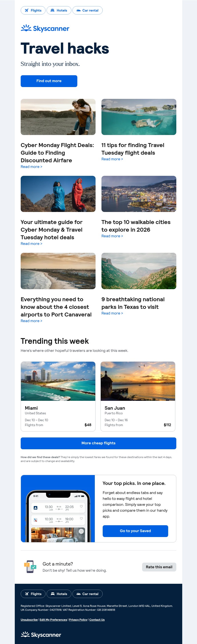This screenshot has height=644, width=197.
Task: Click Rate this email button
Action: [x=159, y=567]
